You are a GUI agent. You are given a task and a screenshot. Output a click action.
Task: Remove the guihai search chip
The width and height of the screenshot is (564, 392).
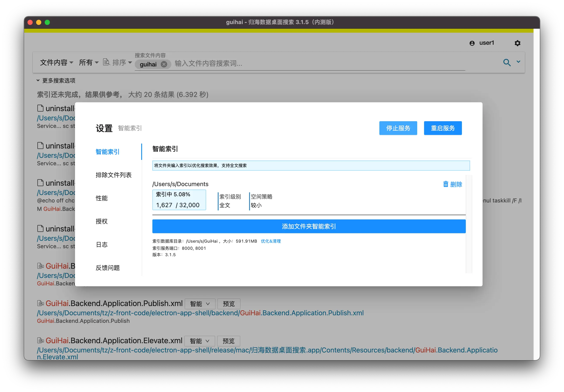pyautogui.click(x=164, y=64)
